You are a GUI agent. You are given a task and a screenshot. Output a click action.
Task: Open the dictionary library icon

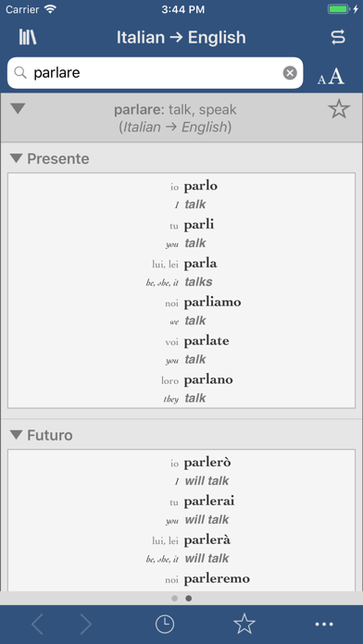(28, 37)
